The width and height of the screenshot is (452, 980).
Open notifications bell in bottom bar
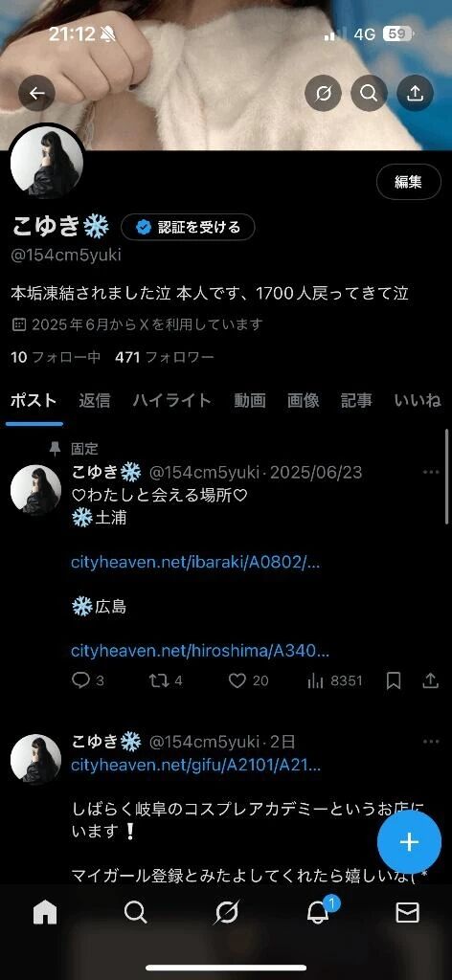tap(318, 913)
